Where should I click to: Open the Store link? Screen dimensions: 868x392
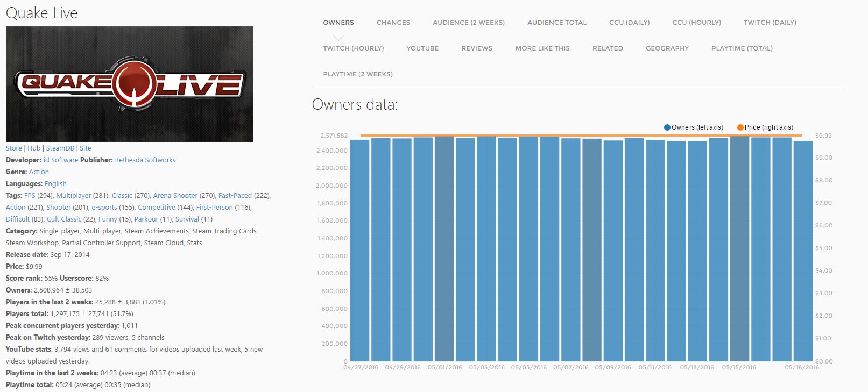pos(14,148)
